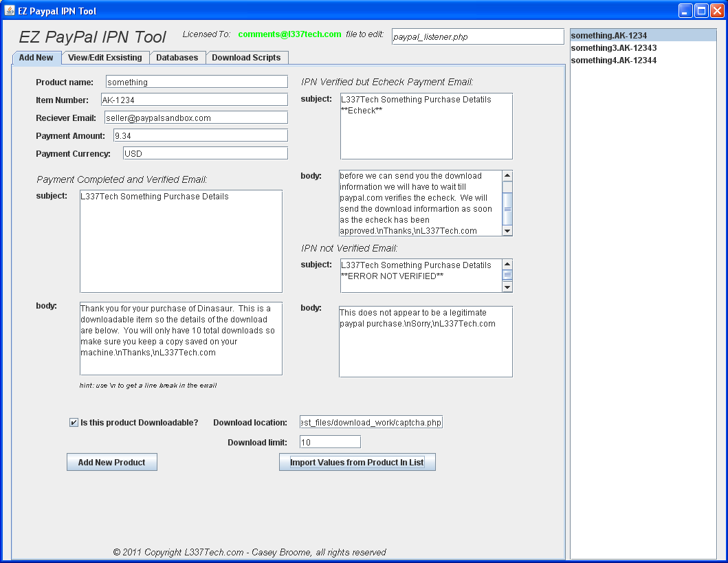Open the View/Edit Exsisting tab
728x563 pixels.
(105, 58)
